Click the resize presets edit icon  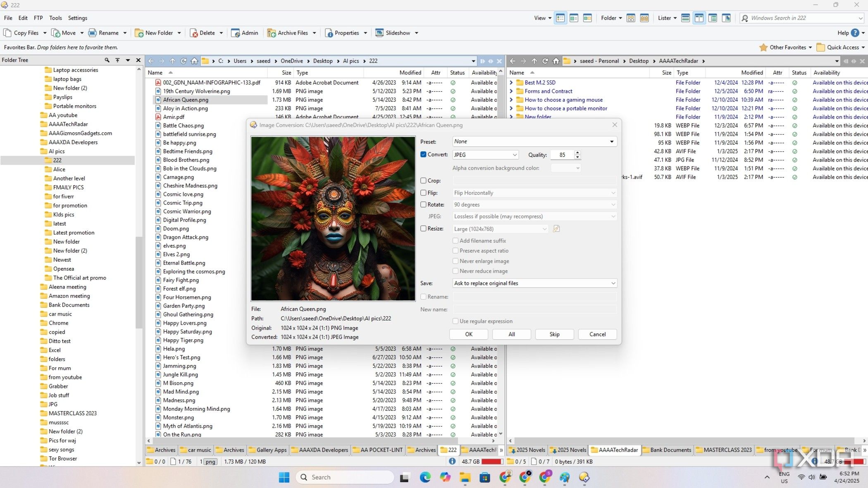[556, 229]
